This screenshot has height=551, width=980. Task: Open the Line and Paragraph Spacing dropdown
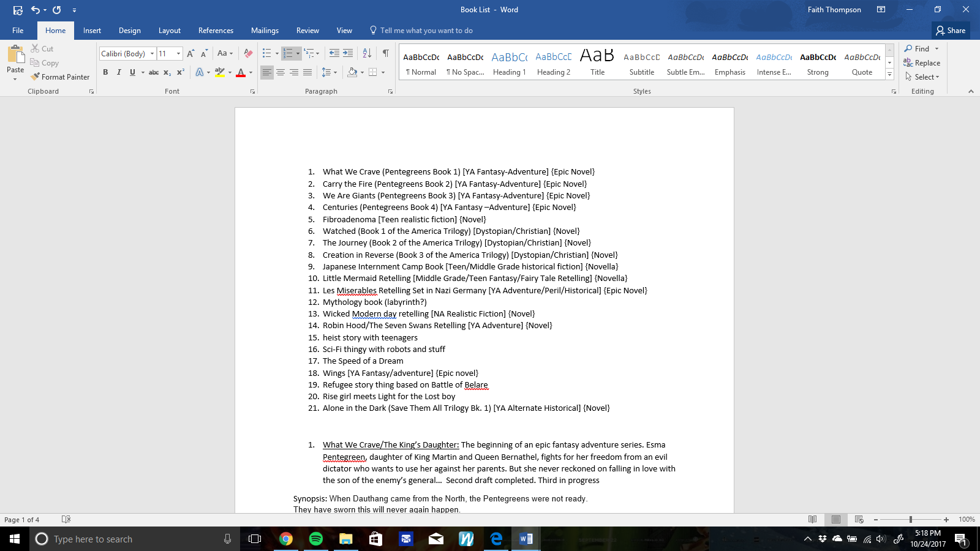pyautogui.click(x=329, y=72)
